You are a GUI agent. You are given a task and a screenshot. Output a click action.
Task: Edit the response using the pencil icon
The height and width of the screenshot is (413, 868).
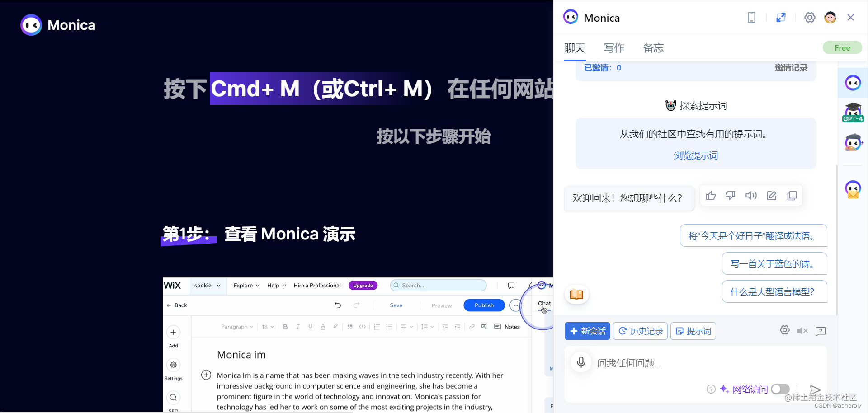(772, 195)
